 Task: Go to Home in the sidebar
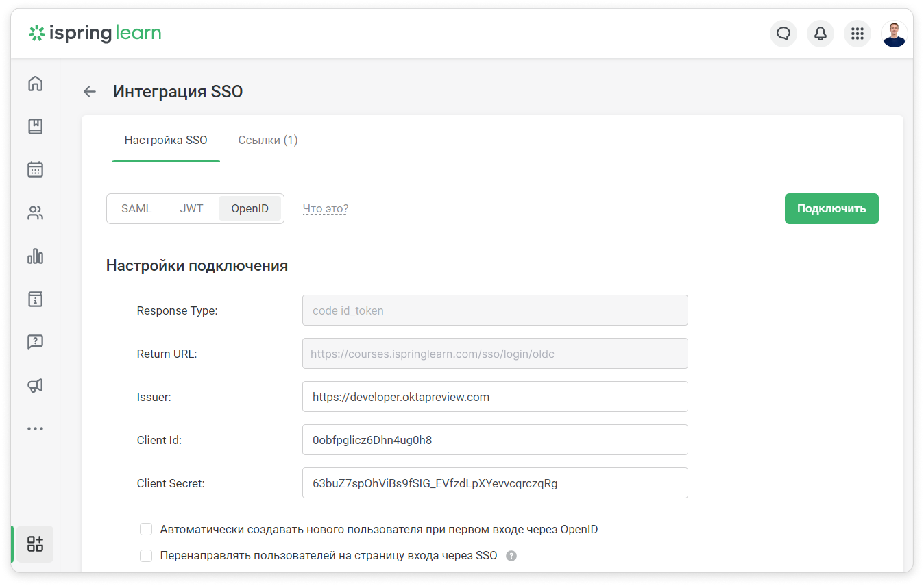pyautogui.click(x=35, y=84)
